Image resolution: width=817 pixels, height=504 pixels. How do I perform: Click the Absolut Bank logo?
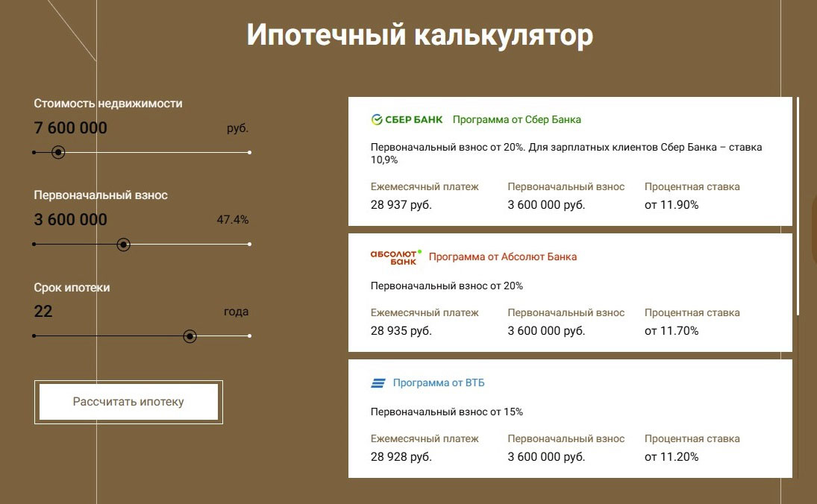point(395,257)
